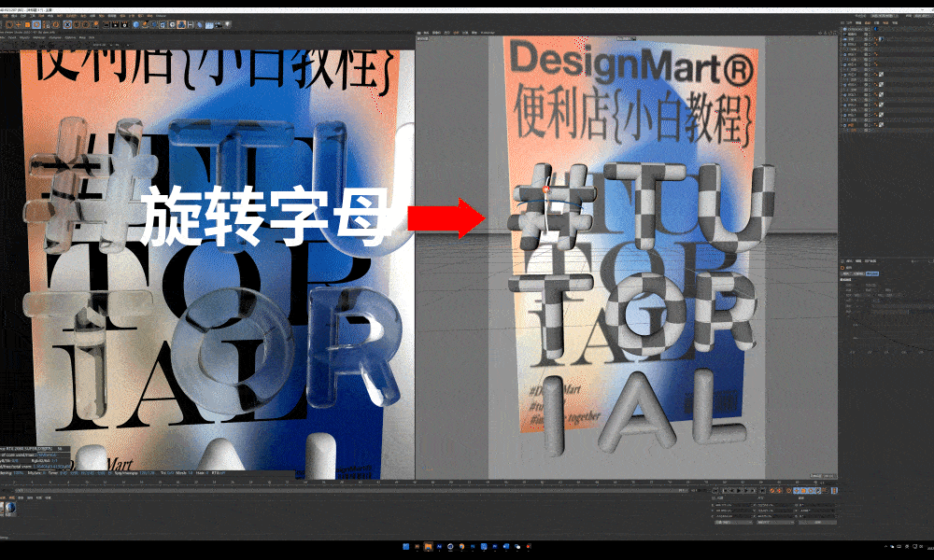The width and height of the screenshot is (934, 560).
Task: Toggle Point Level Animation recording
Action: [825, 491]
